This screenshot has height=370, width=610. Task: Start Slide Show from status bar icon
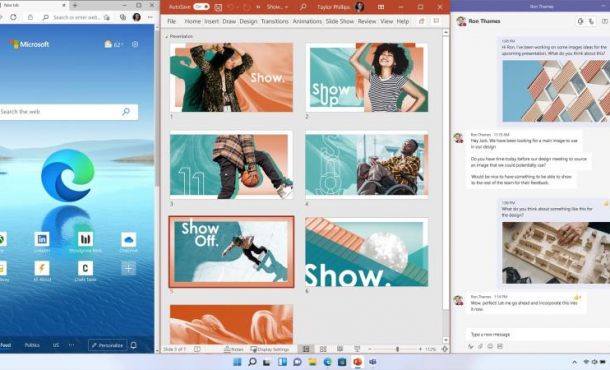click(357, 349)
